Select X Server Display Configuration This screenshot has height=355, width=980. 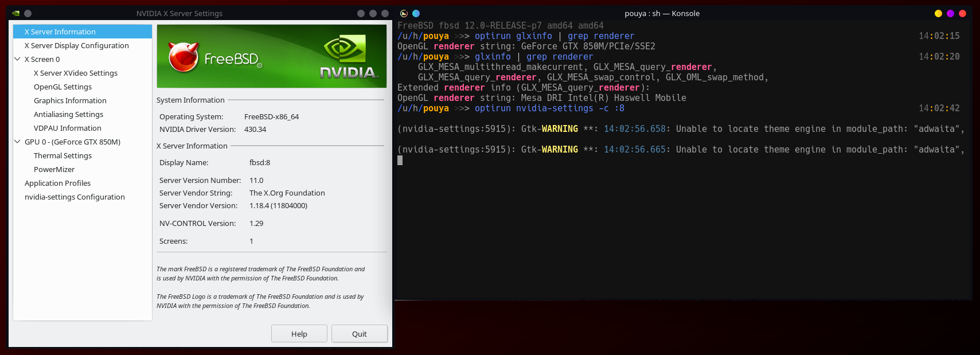(76, 45)
